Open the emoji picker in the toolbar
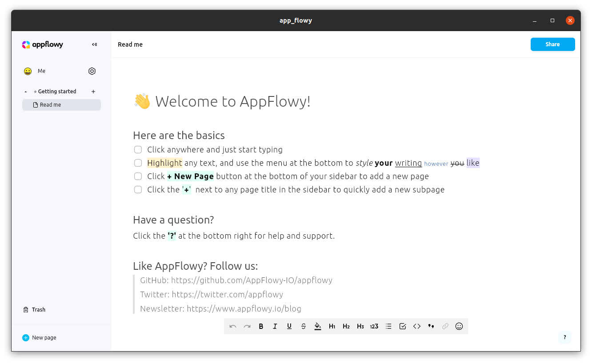 coord(459,326)
